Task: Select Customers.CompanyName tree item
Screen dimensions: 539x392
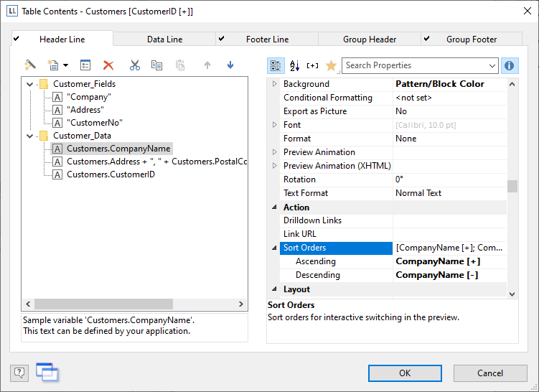Action: tap(118, 149)
